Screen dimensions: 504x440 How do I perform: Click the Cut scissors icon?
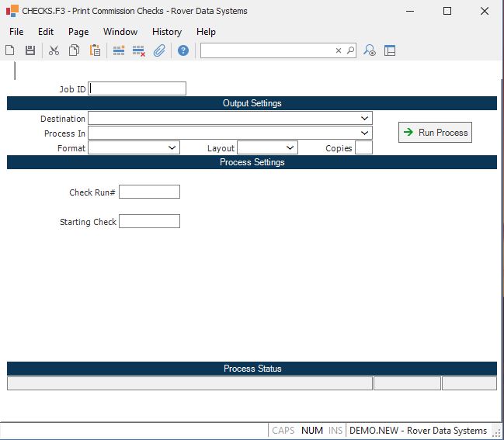[x=54, y=50]
